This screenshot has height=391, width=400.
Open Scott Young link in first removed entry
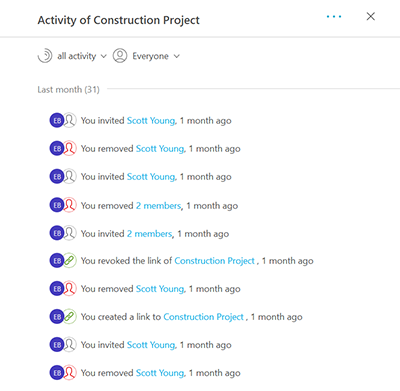click(160, 148)
